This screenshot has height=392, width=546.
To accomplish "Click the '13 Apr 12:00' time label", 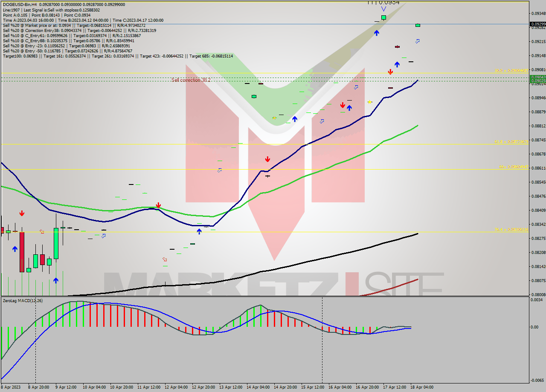I will [x=231, y=387].
